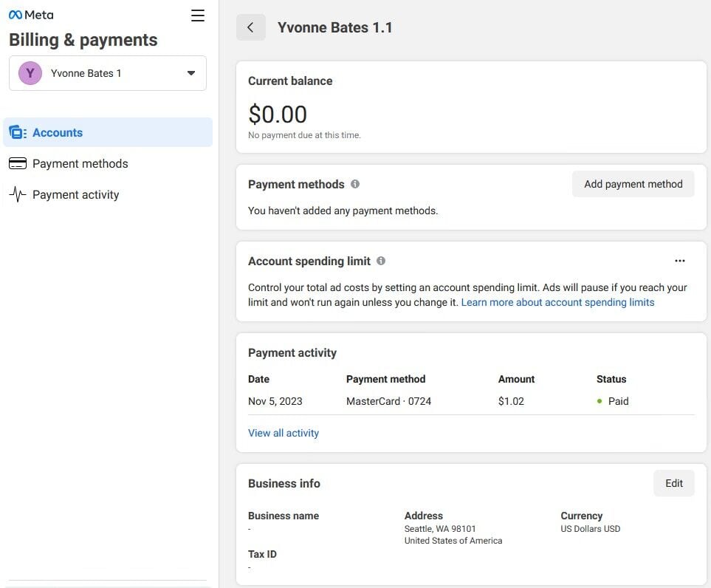Open the hamburger menu icon
This screenshot has height=588, width=711.
198,16
